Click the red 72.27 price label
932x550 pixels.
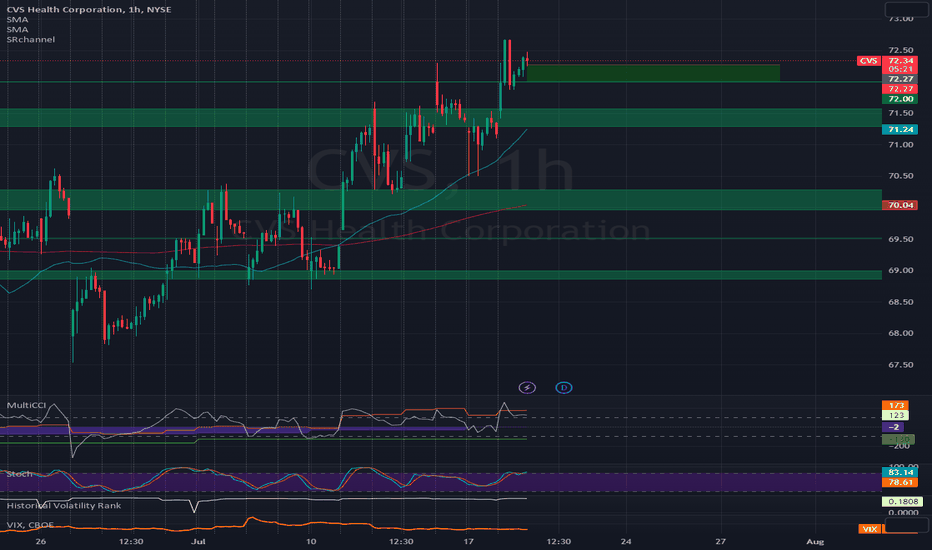point(900,89)
